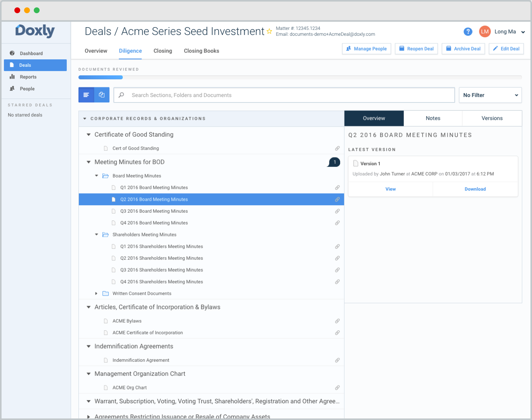This screenshot has width=532, height=420.
Task: Click the Reopen Deal button
Action: pyautogui.click(x=417, y=49)
